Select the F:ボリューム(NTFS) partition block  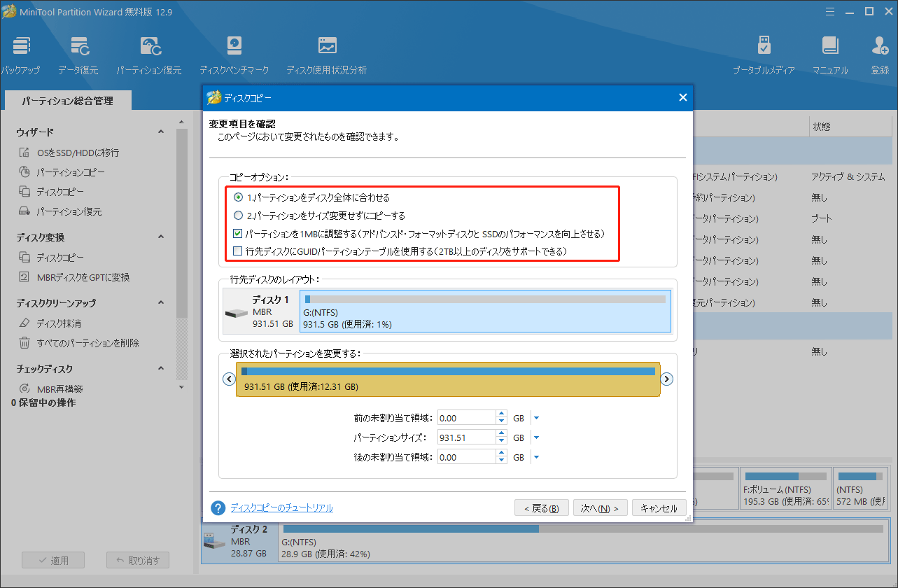pos(785,487)
